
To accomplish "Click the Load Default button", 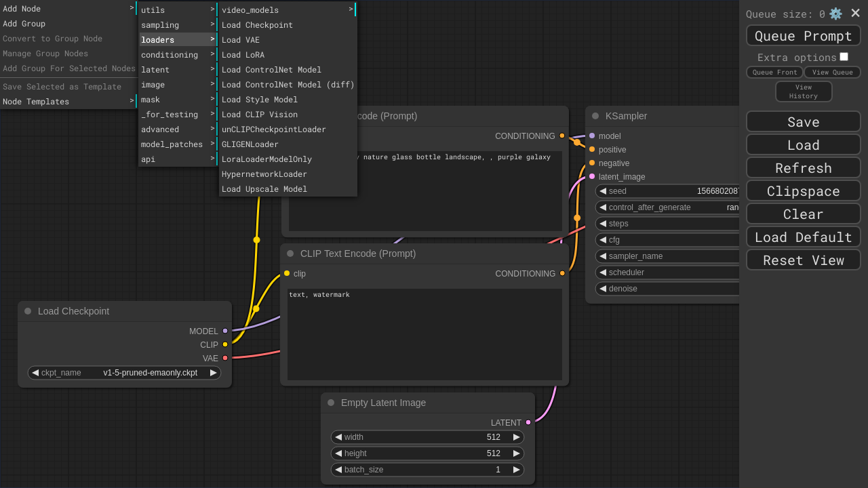I will point(803,237).
